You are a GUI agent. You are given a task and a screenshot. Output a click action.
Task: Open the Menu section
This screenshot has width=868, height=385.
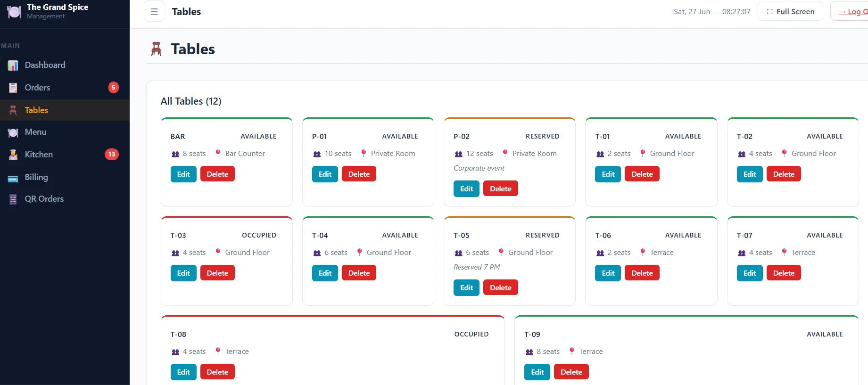pyautogui.click(x=65, y=132)
